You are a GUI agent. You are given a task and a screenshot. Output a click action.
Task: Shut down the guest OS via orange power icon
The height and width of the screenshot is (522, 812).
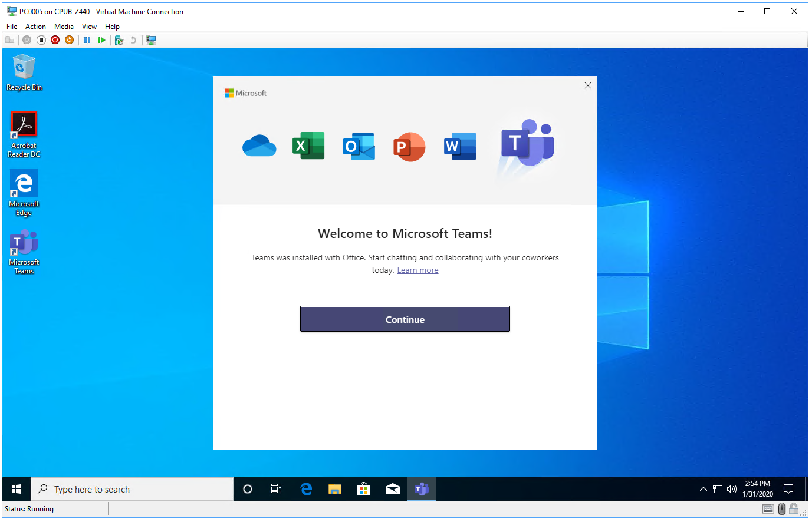click(69, 39)
